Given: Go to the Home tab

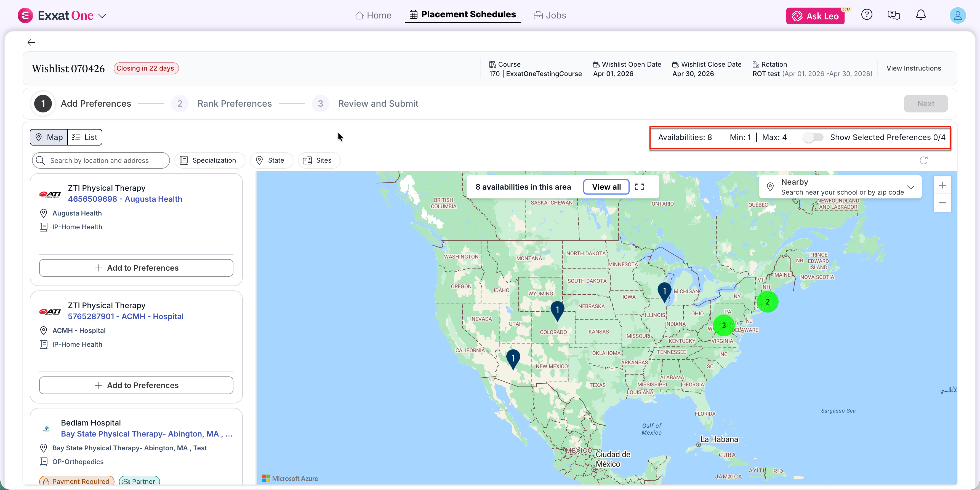Looking at the screenshot, I should 373,16.
